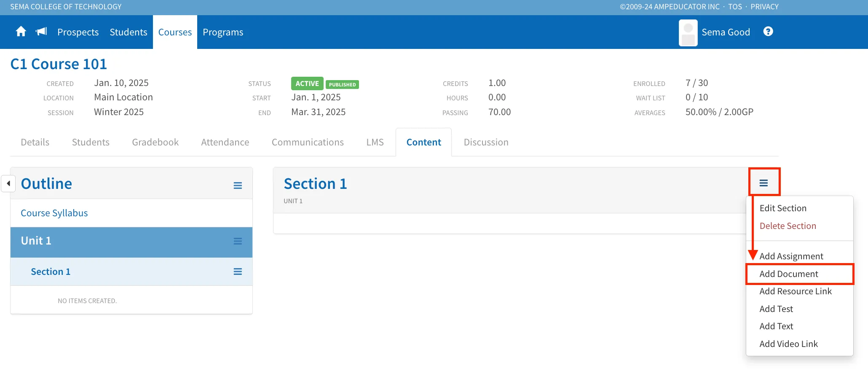
Task: Open the Prospects nav item
Action: 78,32
